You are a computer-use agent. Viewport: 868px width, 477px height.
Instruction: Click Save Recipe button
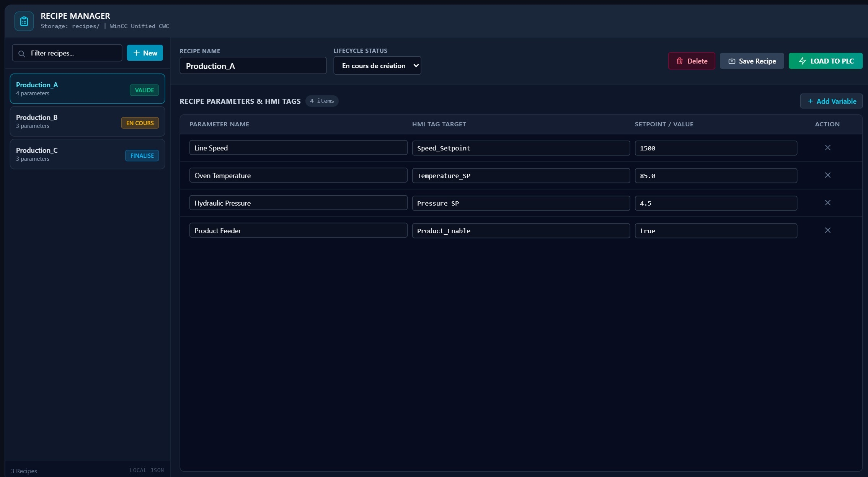(752, 61)
